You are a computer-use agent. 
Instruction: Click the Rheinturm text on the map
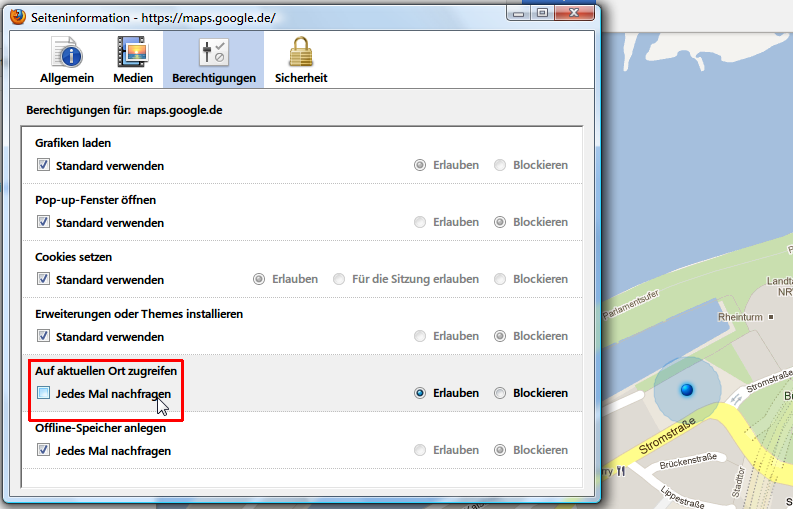(x=740, y=317)
